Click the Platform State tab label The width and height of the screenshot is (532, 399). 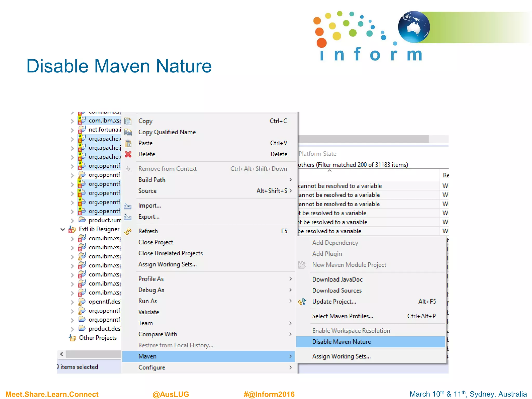[x=317, y=154]
